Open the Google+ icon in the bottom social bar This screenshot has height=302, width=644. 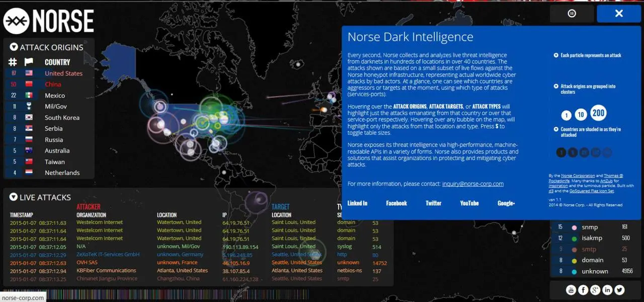[595, 290]
